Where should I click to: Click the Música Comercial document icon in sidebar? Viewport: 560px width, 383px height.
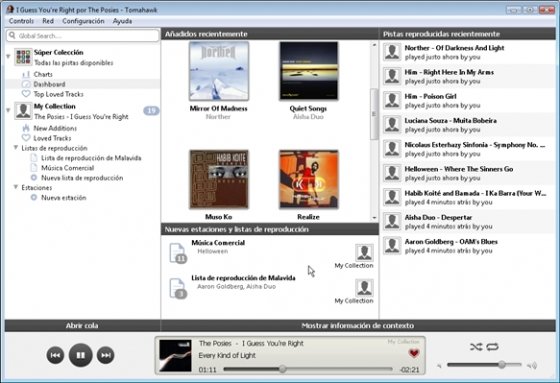34,168
